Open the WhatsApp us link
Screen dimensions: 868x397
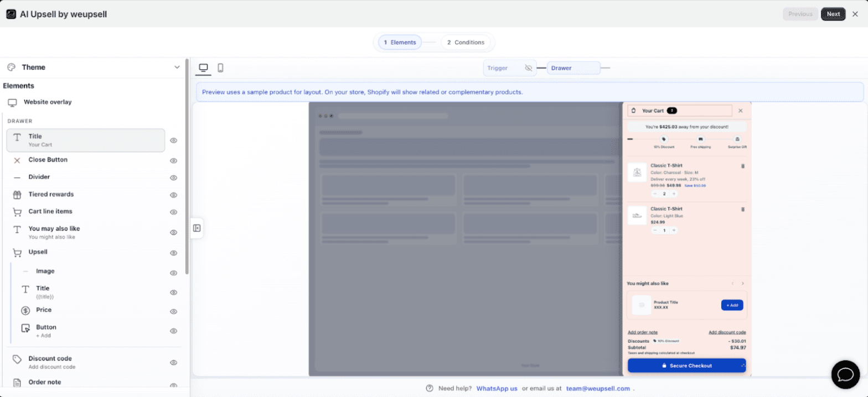pos(497,388)
